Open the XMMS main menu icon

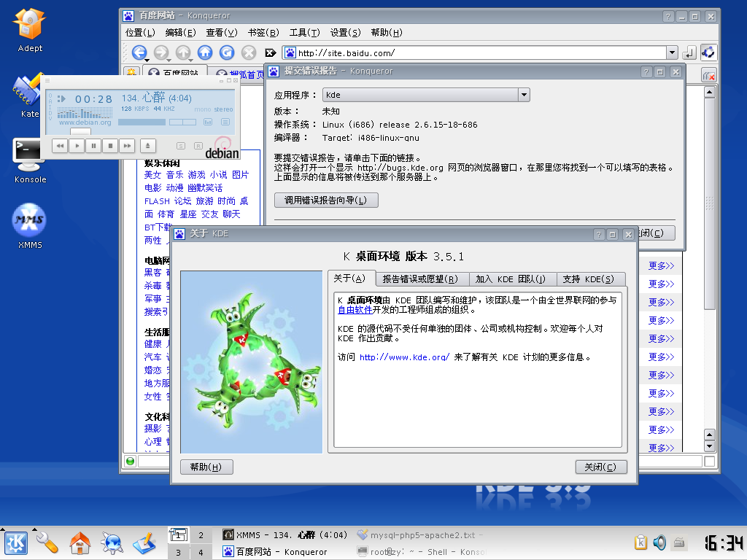click(47, 81)
